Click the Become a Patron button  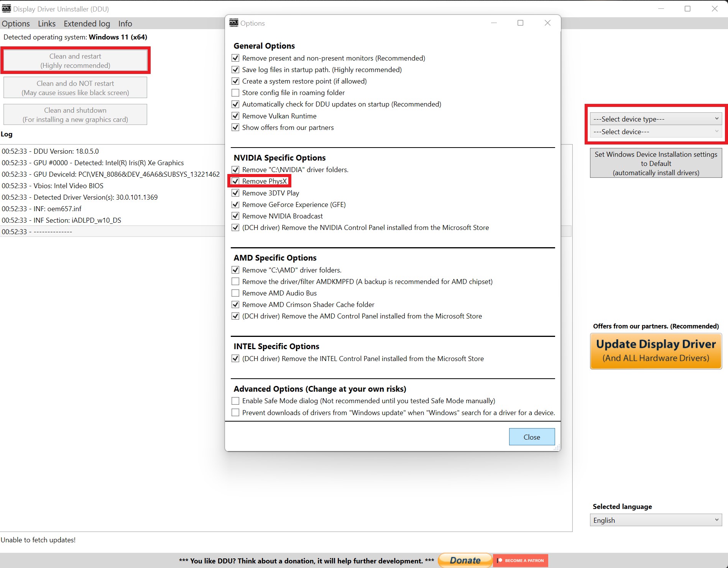(520, 560)
